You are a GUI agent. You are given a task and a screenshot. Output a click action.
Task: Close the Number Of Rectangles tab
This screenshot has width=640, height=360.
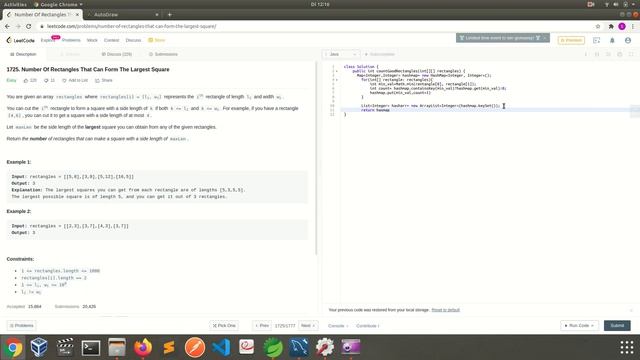pos(77,14)
